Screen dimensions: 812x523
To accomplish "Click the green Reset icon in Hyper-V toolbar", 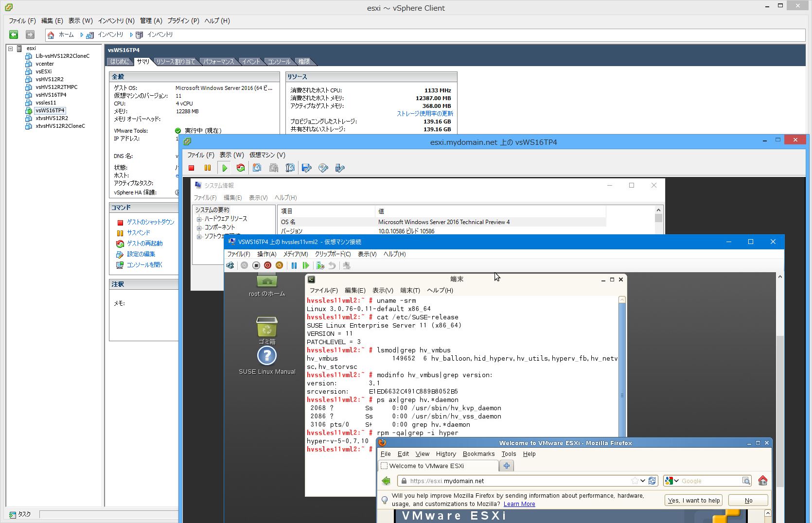I will [305, 265].
